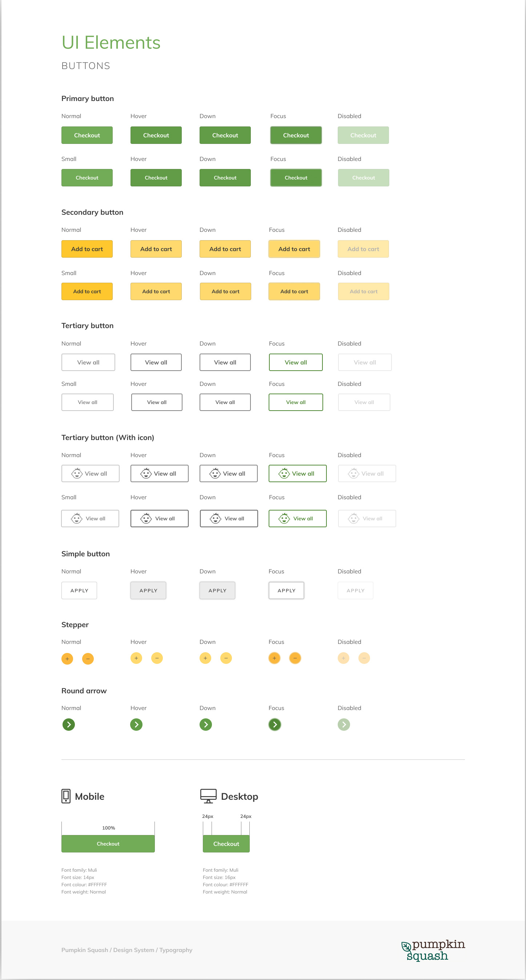Click the pumpkin squash leaf logo
This screenshot has height=980, width=526.
click(x=433, y=950)
